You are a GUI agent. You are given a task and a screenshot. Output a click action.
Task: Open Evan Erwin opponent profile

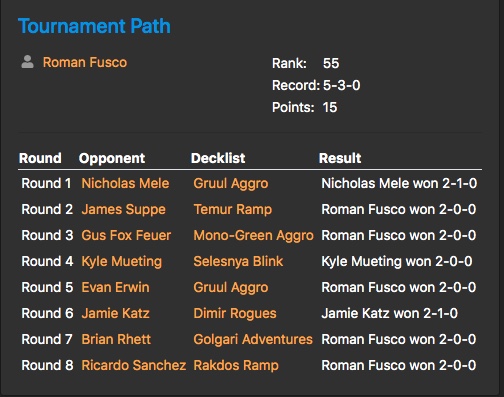116,287
